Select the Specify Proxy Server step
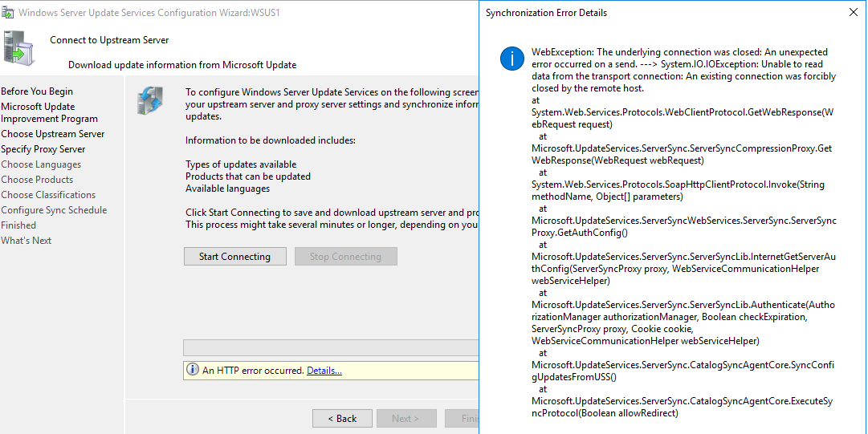This screenshot has height=434, width=868. click(43, 149)
